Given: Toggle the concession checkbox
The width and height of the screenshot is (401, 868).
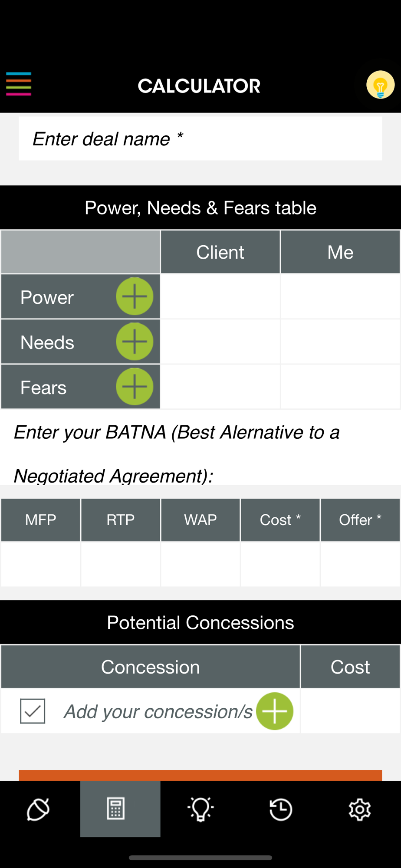Looking at the screenshot, I should click(x=33, y=711).
